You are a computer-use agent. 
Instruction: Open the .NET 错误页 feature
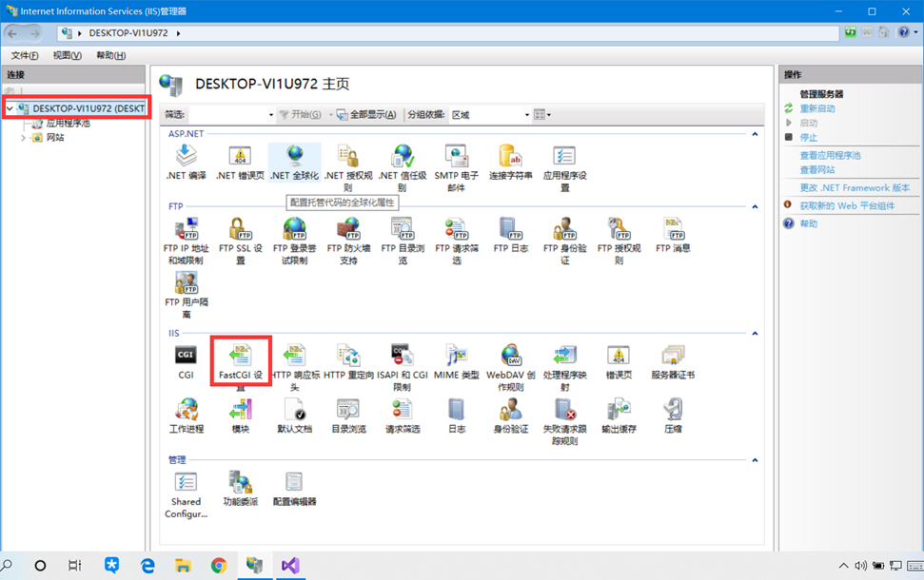coord(240,163)
